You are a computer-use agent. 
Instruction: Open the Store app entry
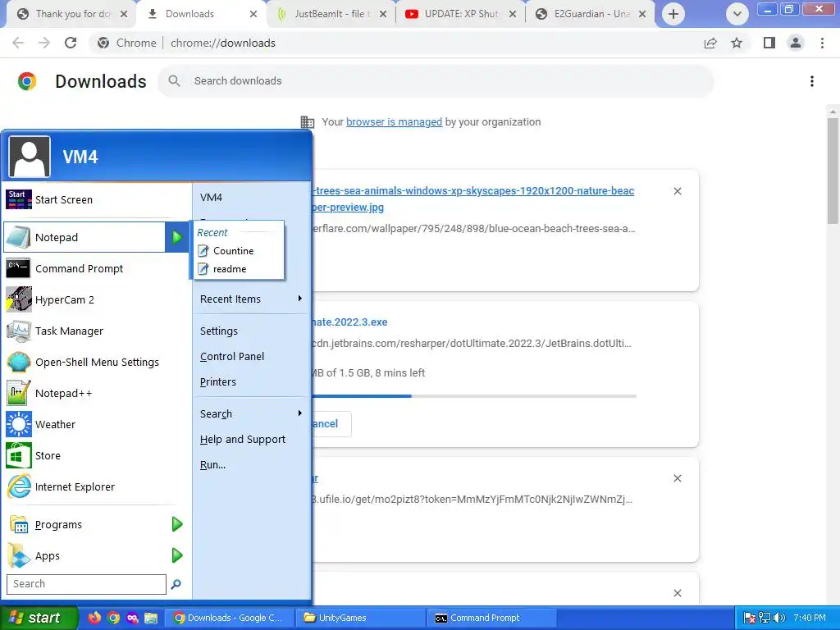click(97, 455)
